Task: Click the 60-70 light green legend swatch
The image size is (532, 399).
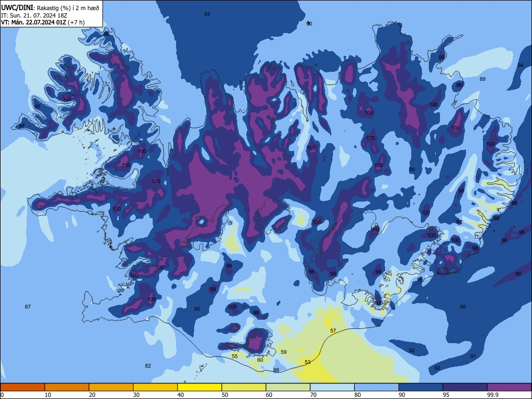Action: [x=288, y=387]
